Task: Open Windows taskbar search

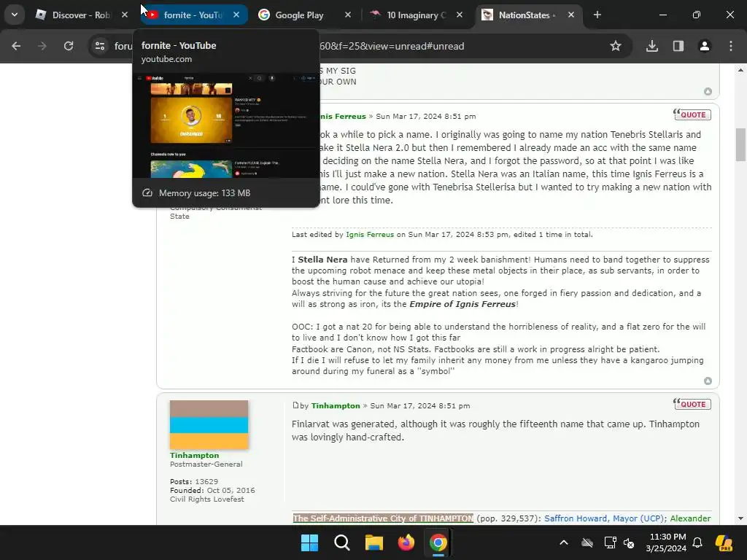Action: (x=341, y=542)
